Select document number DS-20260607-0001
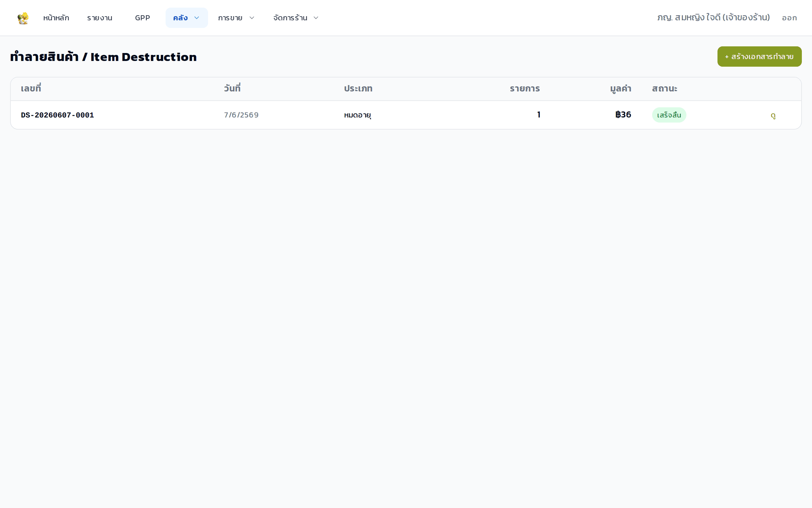Image resolution: width=812 pixels, height=508 pixels. 57,115
